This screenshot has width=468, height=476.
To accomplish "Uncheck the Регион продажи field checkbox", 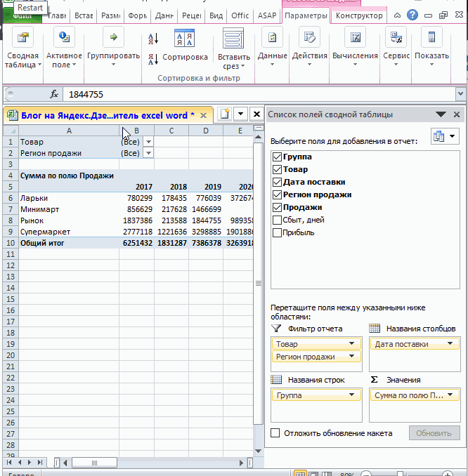I will 277,194.
